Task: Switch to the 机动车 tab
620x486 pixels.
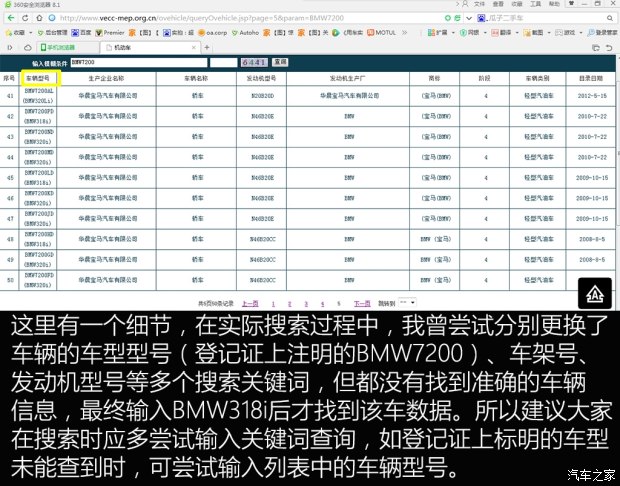Action: click(x=149, y=47)
